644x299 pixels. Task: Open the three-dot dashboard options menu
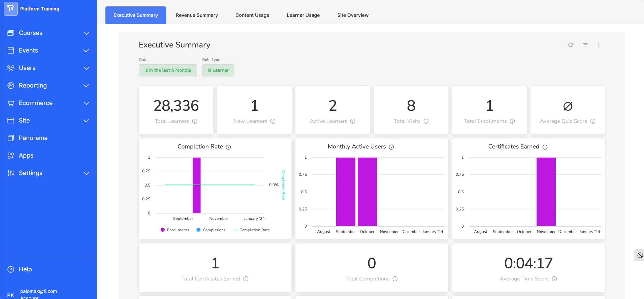click(599, 45)
